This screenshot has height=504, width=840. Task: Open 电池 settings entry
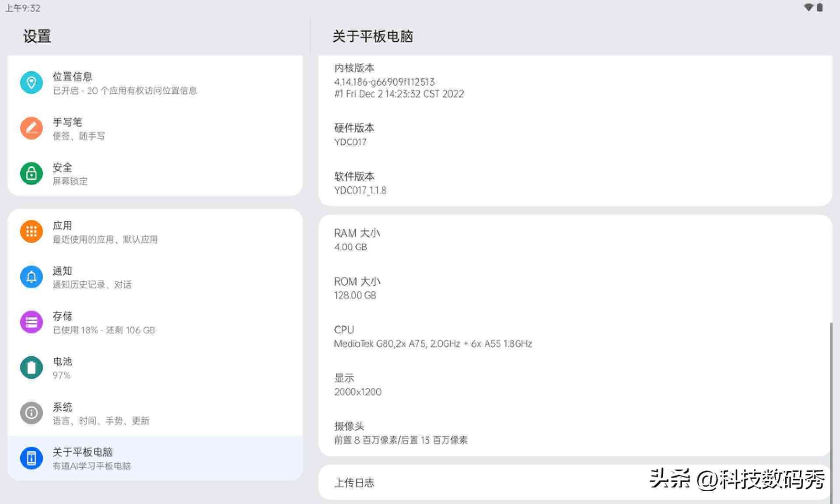[x=155, y=367]
